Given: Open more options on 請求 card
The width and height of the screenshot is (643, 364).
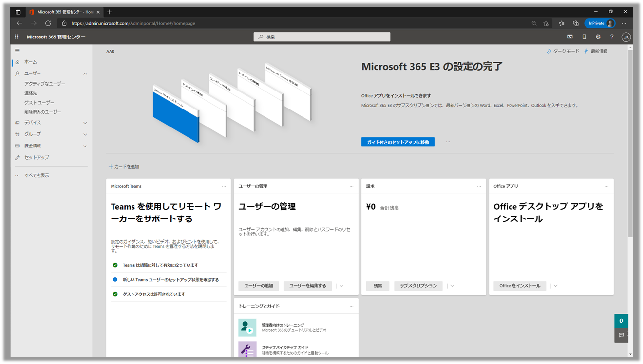Looking at the screenshot, I should [479, 186].
